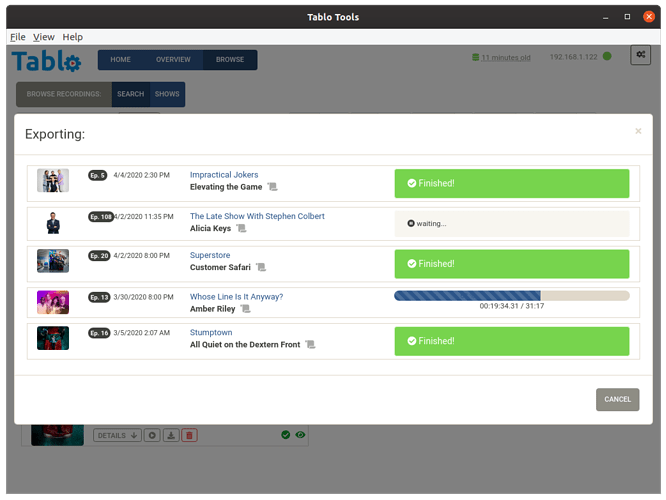Open the View menu
Screen dimensions: 666x500
click(44, 37)
